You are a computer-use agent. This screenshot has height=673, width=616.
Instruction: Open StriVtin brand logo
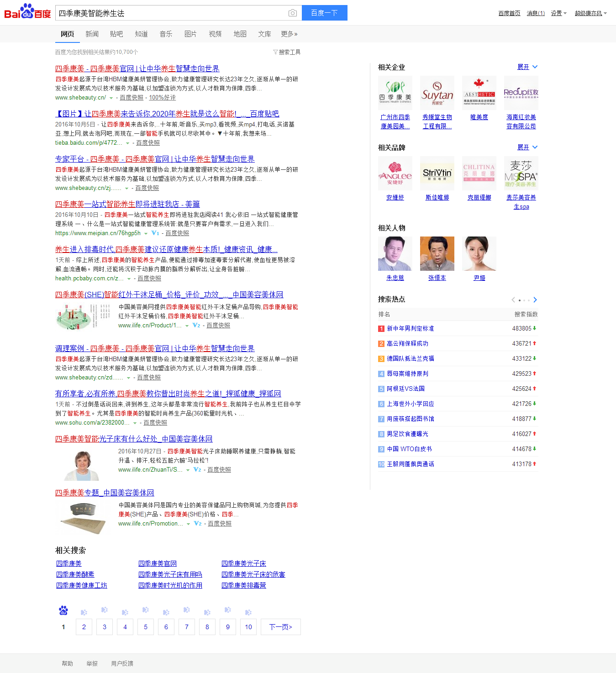[x=437, y=174]
